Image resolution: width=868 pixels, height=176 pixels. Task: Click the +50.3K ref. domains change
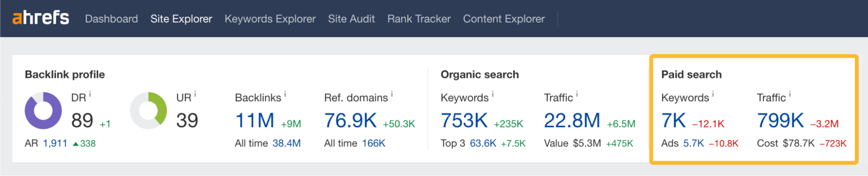[x=399, y=124]
